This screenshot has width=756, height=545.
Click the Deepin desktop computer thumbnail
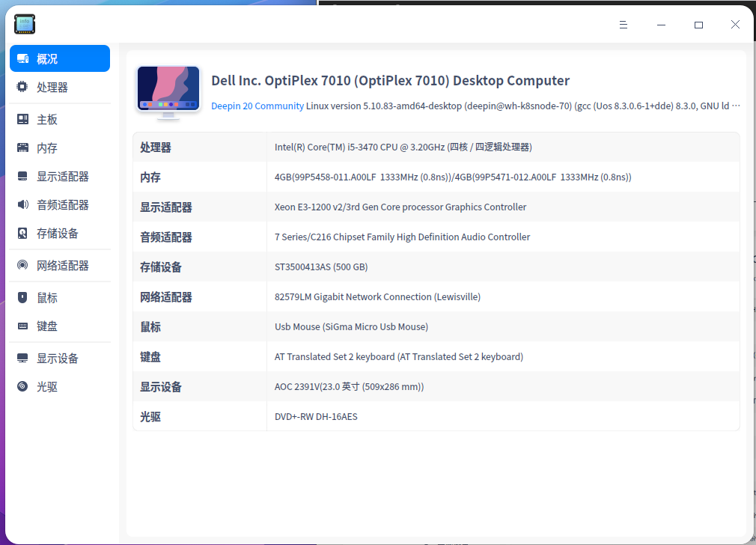click(168, 91)
